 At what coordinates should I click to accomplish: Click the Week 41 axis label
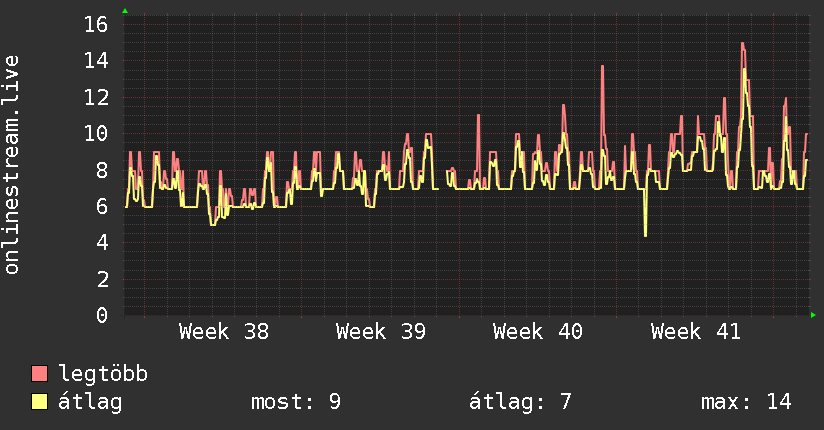(x=696, y=332)
